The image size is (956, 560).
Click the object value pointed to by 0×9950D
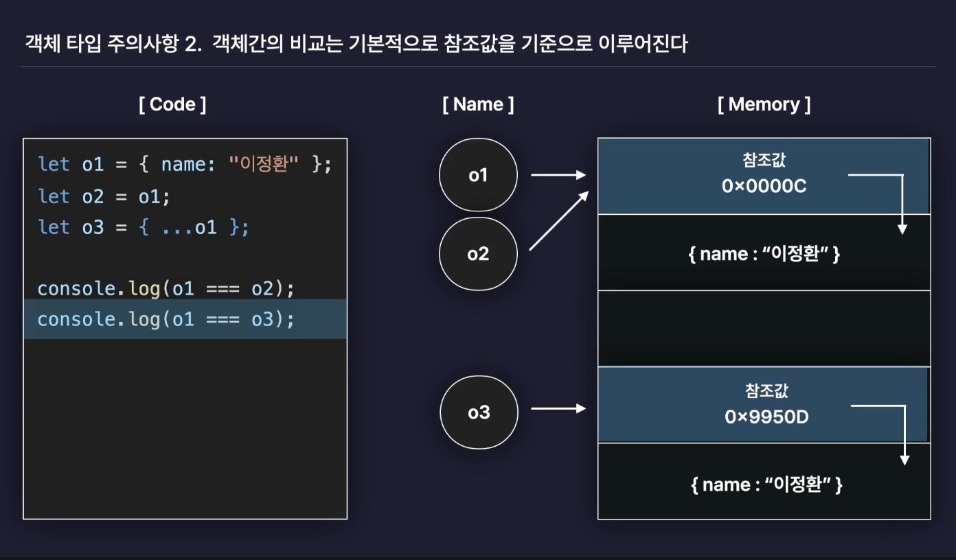(766, 485)
